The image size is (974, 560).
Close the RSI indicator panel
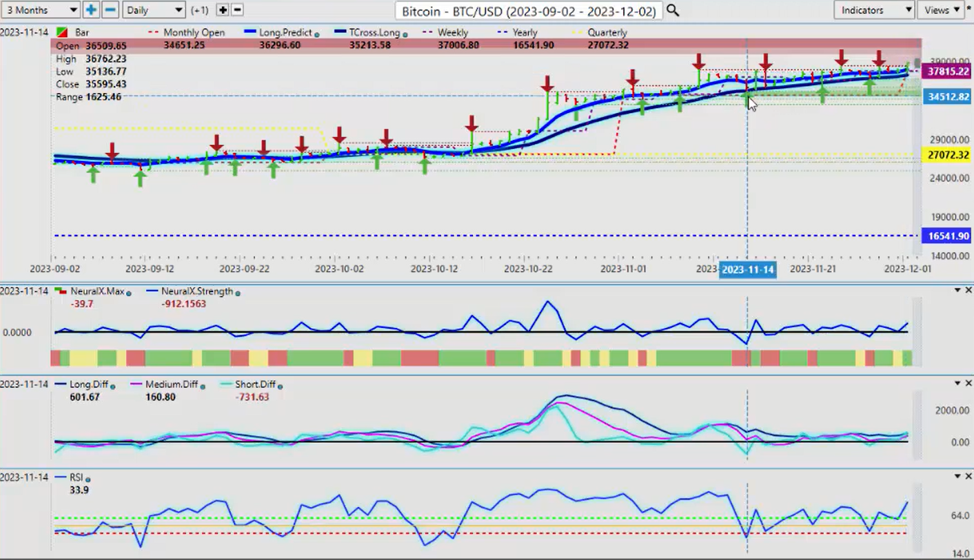968,476
